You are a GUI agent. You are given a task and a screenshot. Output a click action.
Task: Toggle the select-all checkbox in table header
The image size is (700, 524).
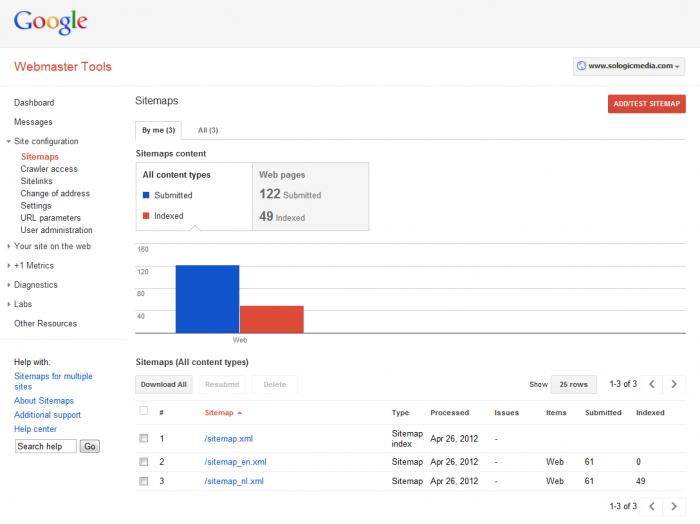tap(144, 411)
